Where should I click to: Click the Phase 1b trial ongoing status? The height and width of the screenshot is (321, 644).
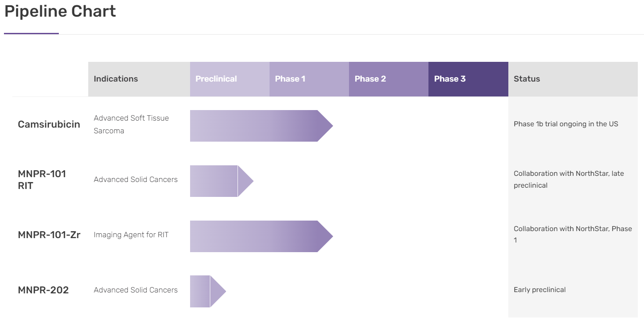click(x=566, y=124)
